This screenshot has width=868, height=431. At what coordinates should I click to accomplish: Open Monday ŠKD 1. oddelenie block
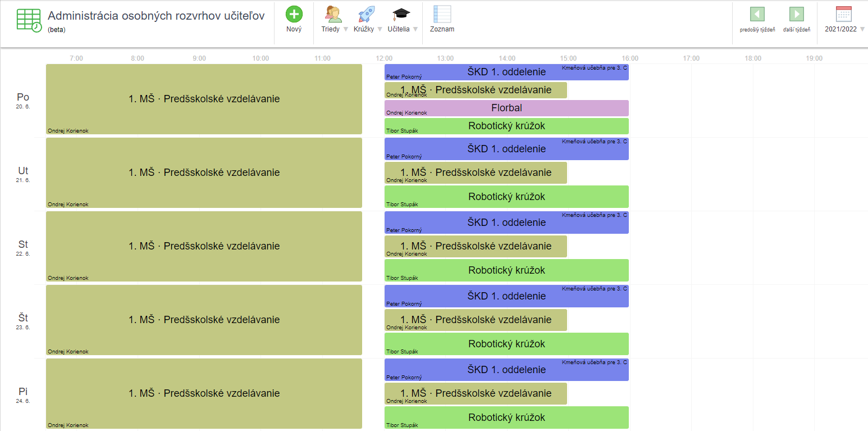(x=506, y=72)
